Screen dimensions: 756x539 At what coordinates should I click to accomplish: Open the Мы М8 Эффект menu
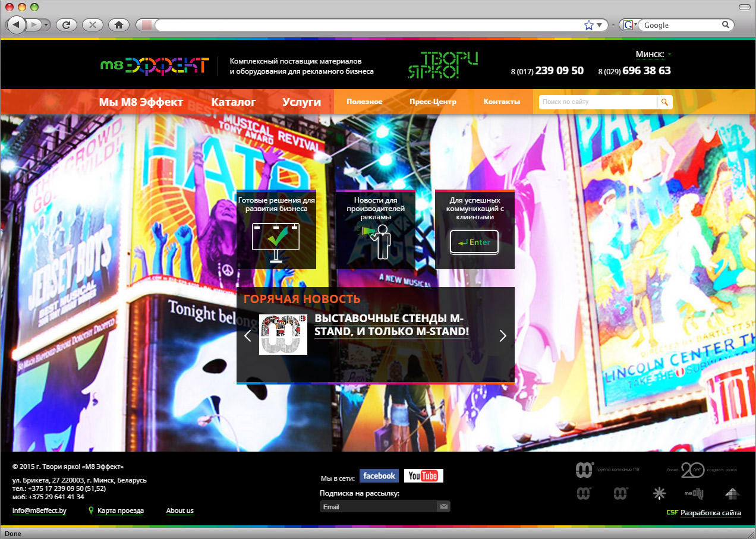[141, 102]
